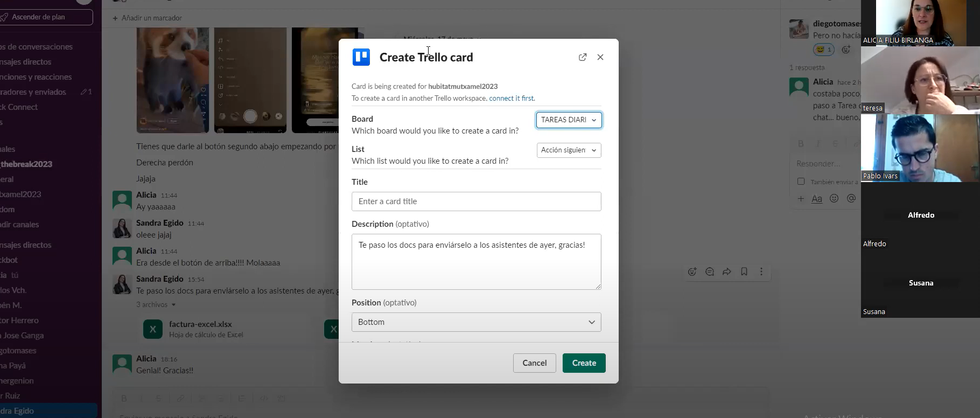Viewport: 980px width, 418px height.
Task: Click Ascender de plan button in sidebar
Action: click(x=46, y=17)
